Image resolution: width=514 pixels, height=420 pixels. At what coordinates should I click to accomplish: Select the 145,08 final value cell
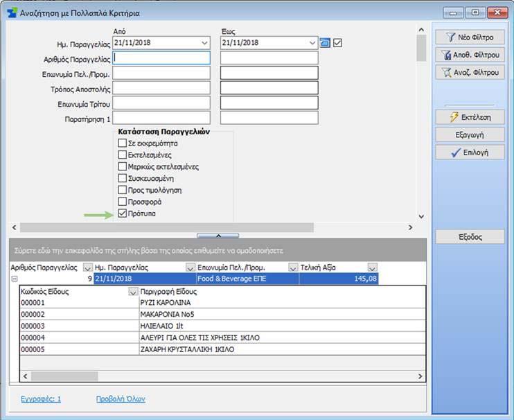pyautogui.click(x=339, y=279)
